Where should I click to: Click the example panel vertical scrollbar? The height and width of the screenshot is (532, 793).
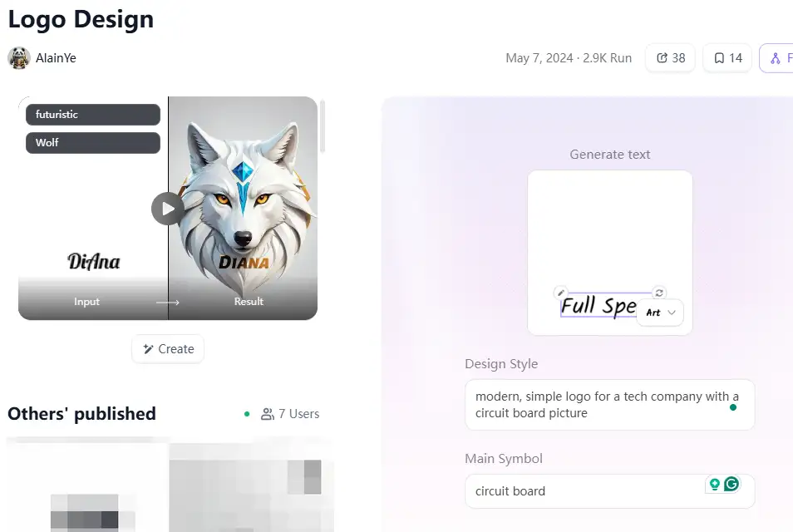(x=323, y=126)
